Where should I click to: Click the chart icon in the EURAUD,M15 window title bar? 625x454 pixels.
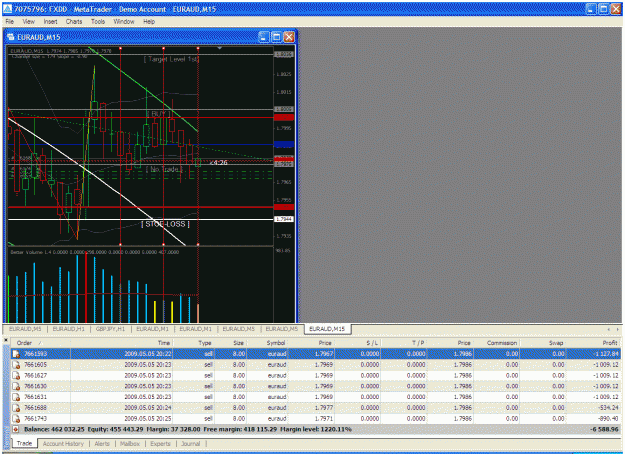tap(11, 37)
